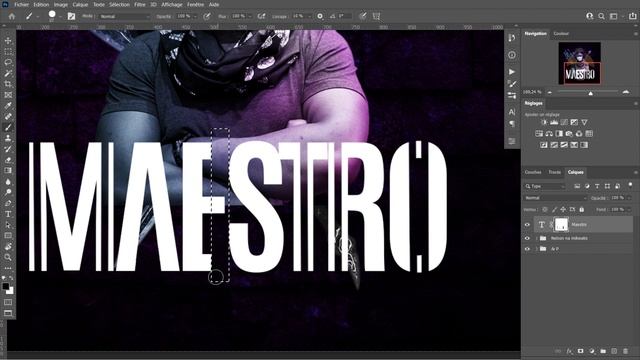Image resolution: width=640 pixels, height=360 pixels.
Task: Click navigator zoom slider handle
Action: pos(590,93)
